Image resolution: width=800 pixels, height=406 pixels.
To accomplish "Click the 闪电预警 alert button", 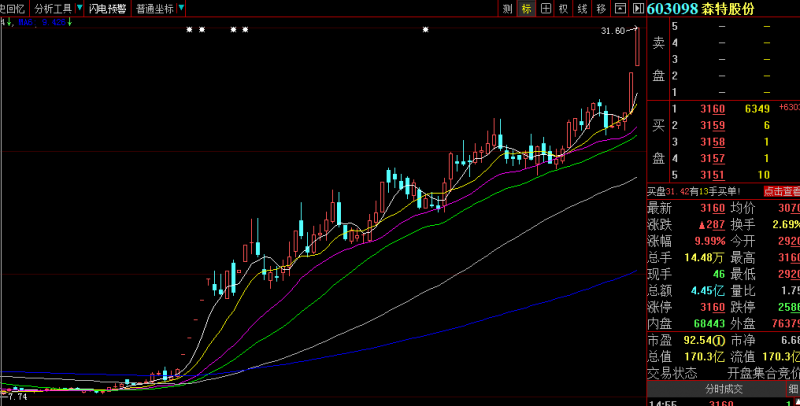I will [x=107, y=8].
